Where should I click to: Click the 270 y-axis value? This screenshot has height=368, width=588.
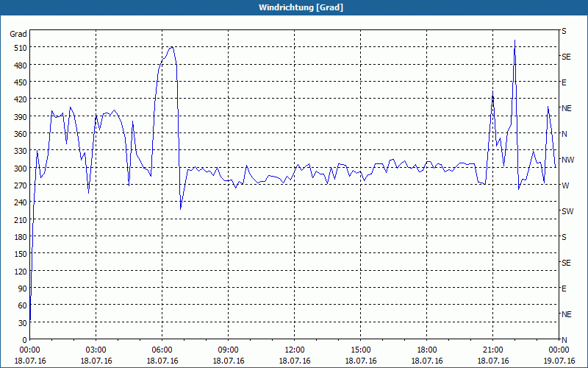21,185
